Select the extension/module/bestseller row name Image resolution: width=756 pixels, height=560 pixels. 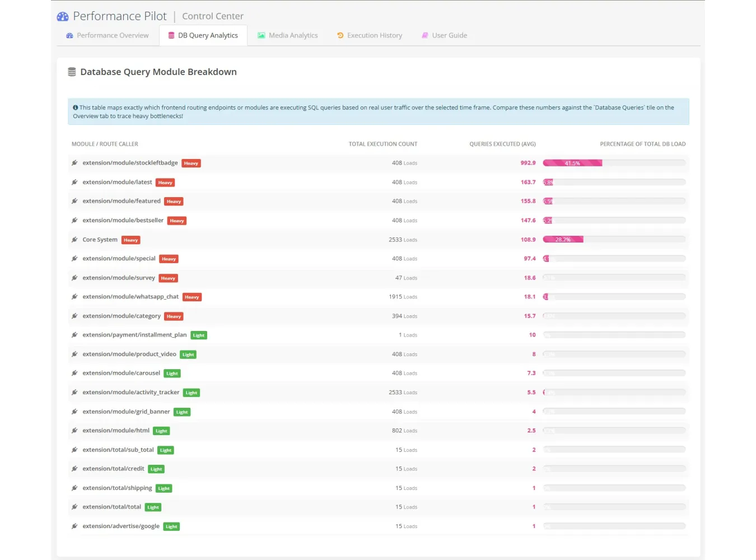click(123, 221)
